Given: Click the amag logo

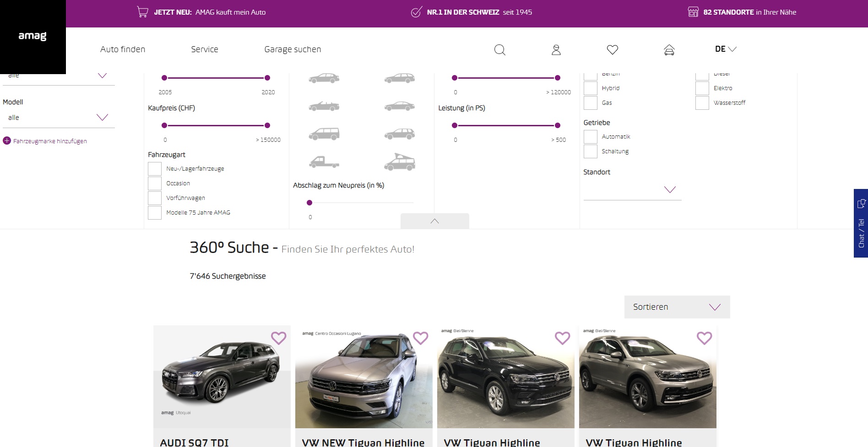Looking at the screenshot, I should pyautogui.click(x=33, y=36).
